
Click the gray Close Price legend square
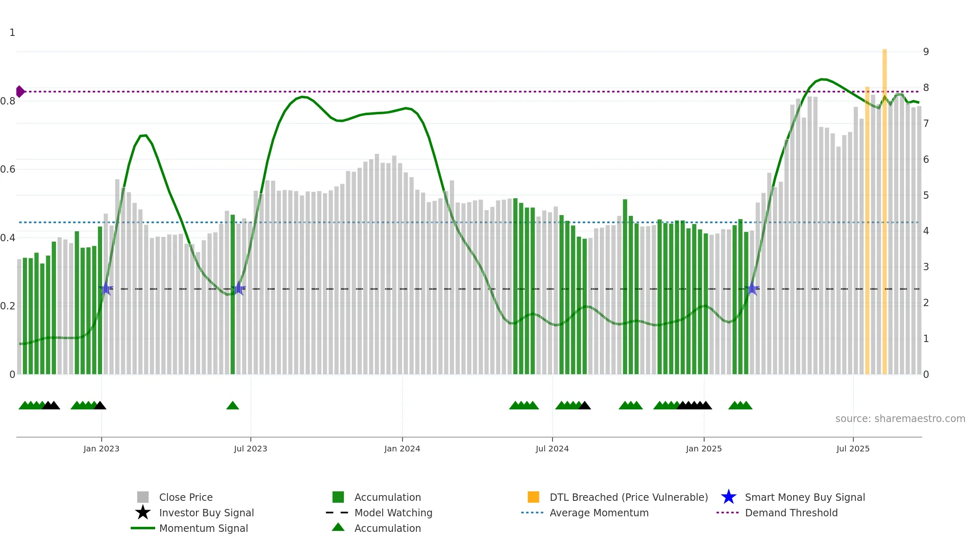[143, 497]
